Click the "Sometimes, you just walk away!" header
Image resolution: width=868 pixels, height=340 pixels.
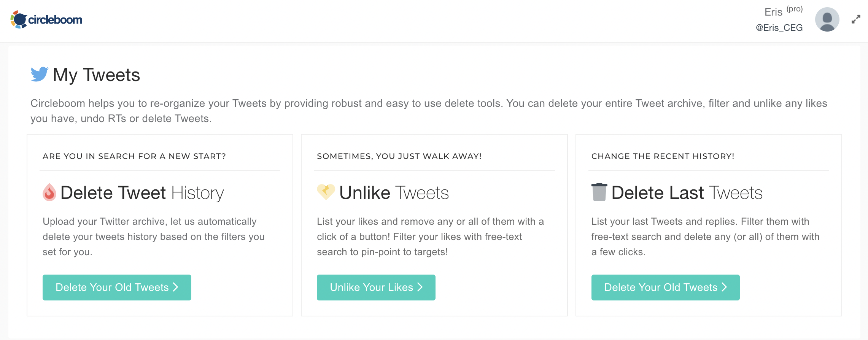click(399, 156)
